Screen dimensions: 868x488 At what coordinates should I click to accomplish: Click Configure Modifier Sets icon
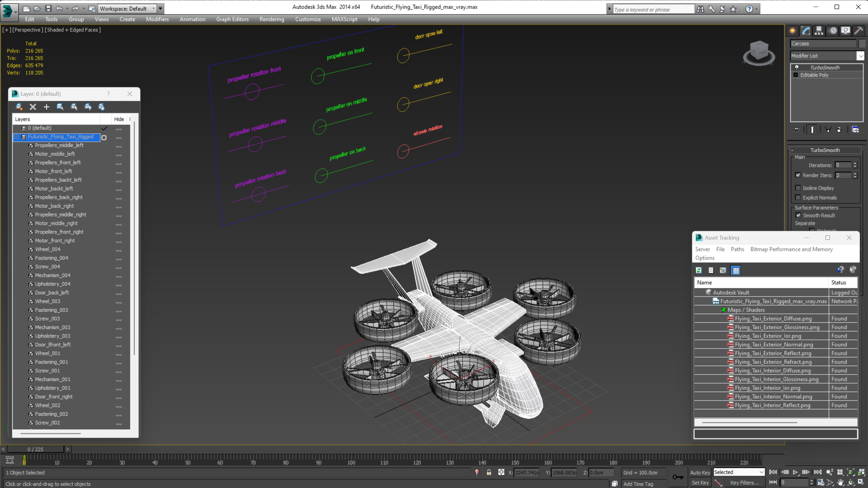click(x=856, y=130)
